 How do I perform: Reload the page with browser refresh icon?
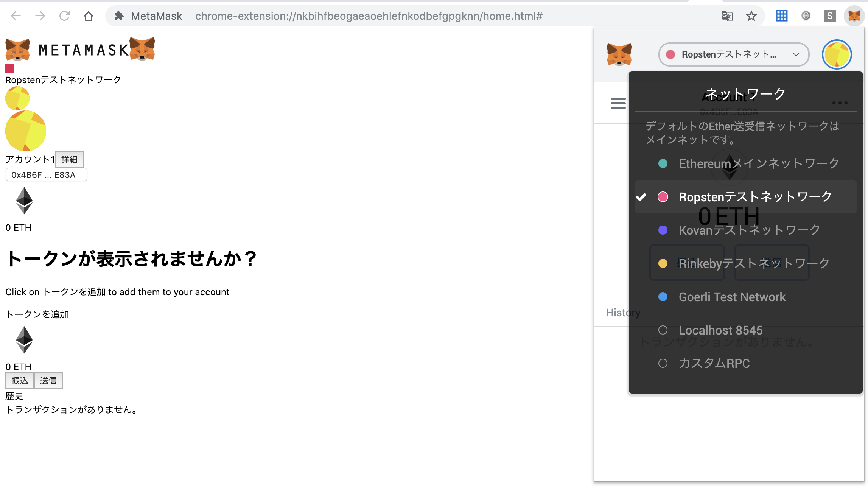64,16
